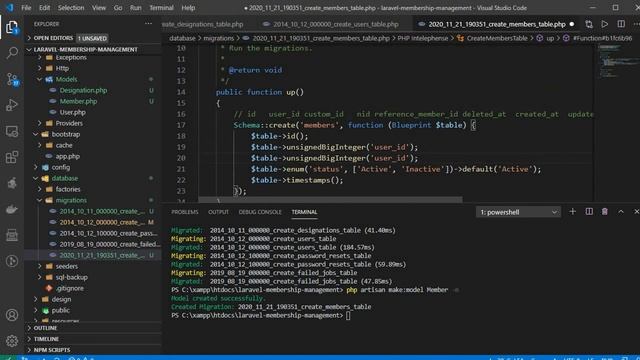Screen dimensions: 640x360
Task: Click the editor horizontal scrollbar
Action: tap(330, 200)
